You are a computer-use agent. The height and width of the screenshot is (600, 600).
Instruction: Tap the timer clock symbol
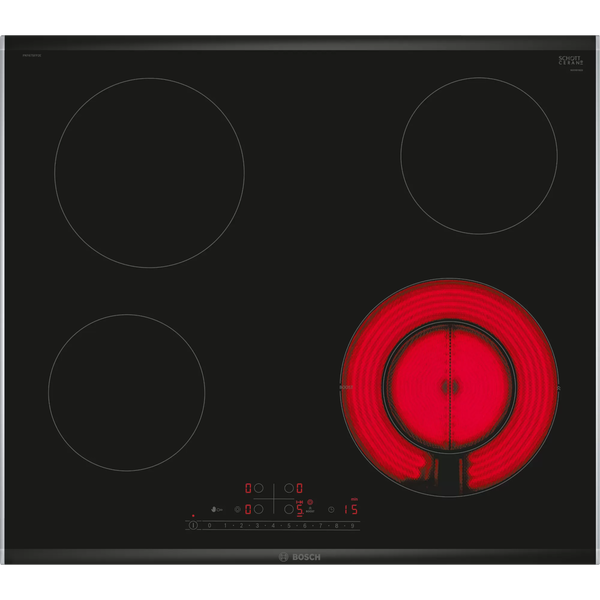coord(331,509)
